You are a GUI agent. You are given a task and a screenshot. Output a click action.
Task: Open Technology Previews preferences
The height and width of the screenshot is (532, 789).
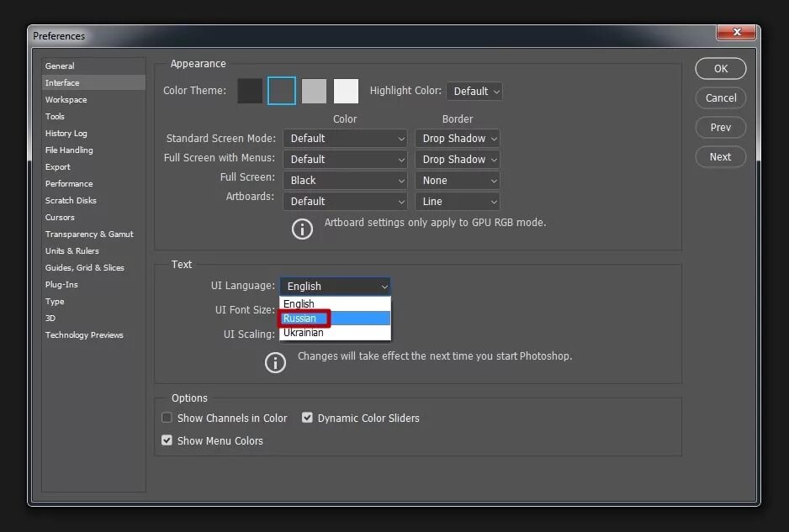click(x=94, y=335)
